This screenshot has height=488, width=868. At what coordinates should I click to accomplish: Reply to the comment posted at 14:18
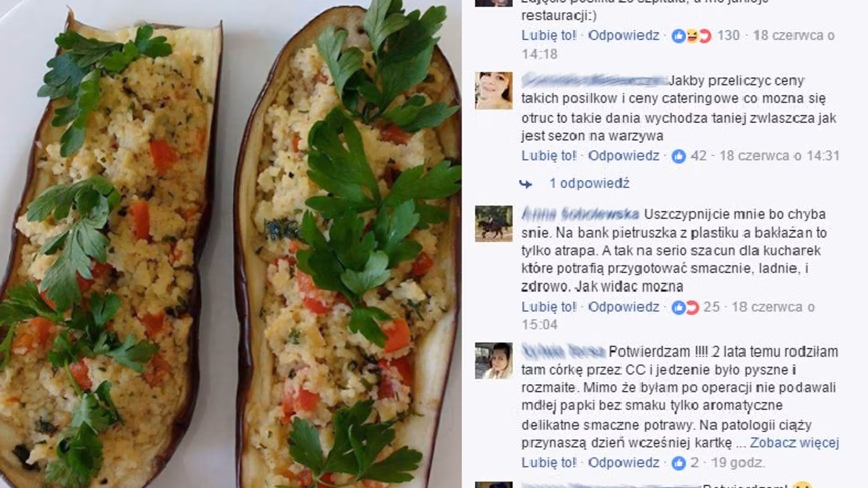point(623,35)
